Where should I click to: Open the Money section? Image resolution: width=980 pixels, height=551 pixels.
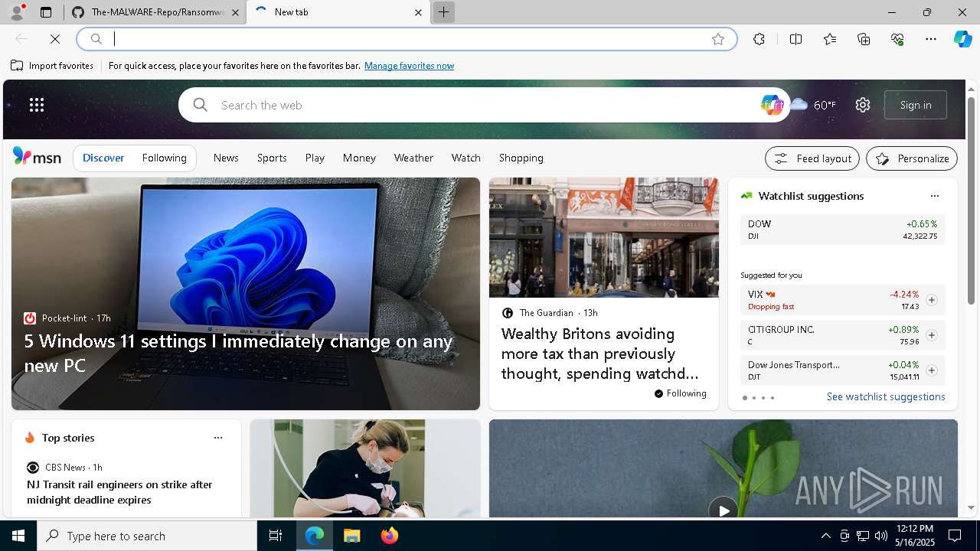[x=359, y=158]
